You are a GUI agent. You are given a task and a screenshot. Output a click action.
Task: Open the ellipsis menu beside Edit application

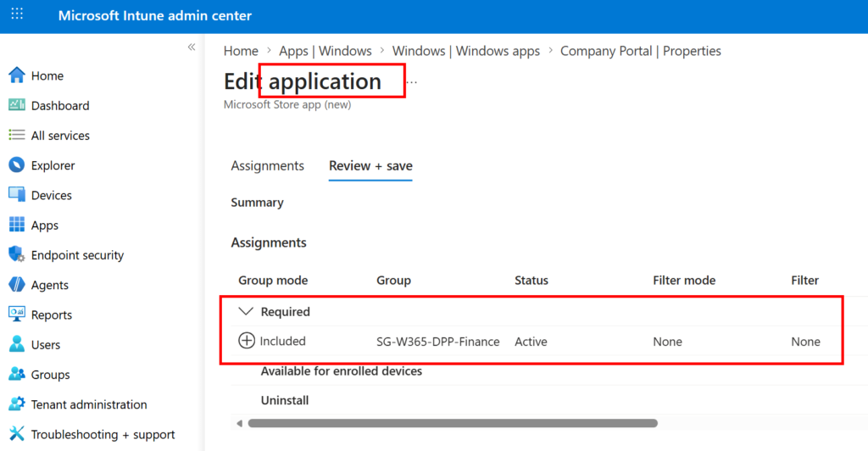point(412,82)
